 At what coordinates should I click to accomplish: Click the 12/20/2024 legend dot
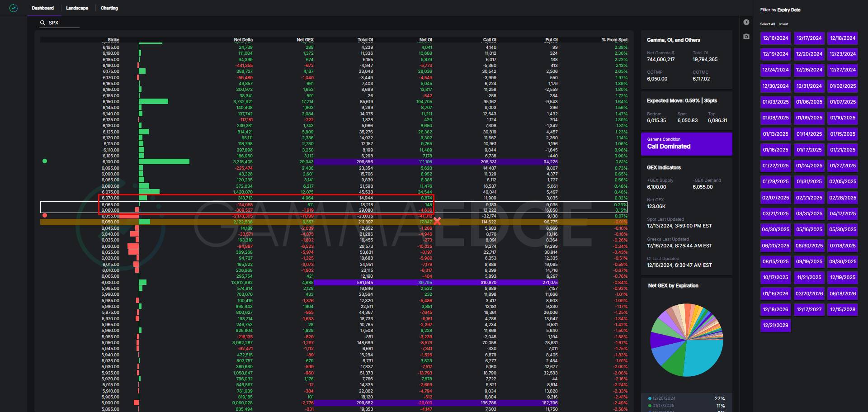650,398
